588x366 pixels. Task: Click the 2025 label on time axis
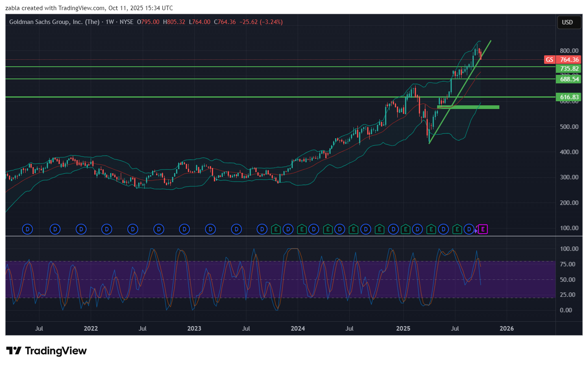click(x=403, y=329)
